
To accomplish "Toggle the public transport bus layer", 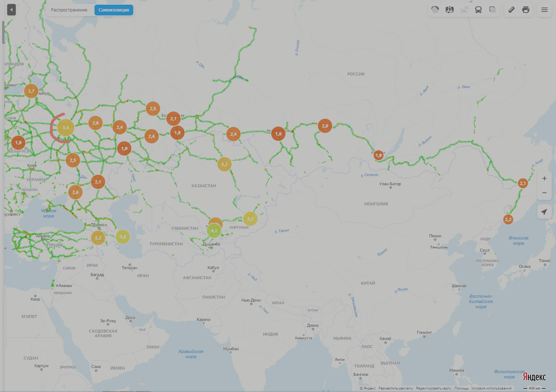I will [x=478, y=10].
